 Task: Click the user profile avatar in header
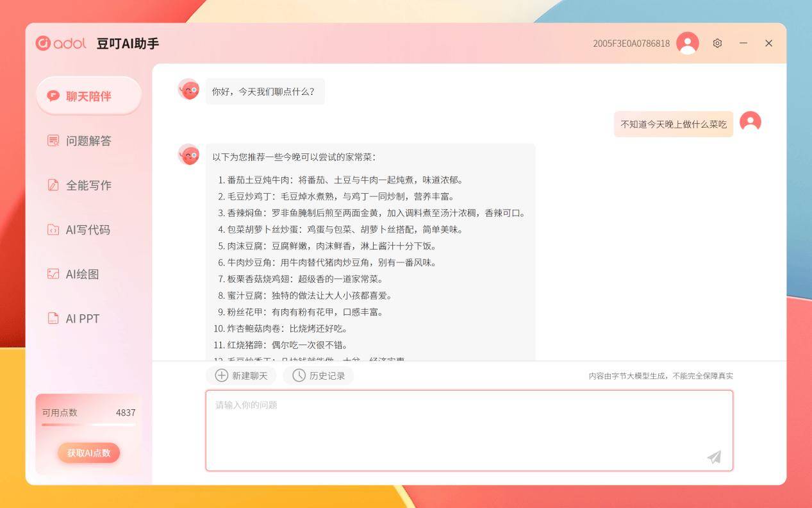point(687,43)
